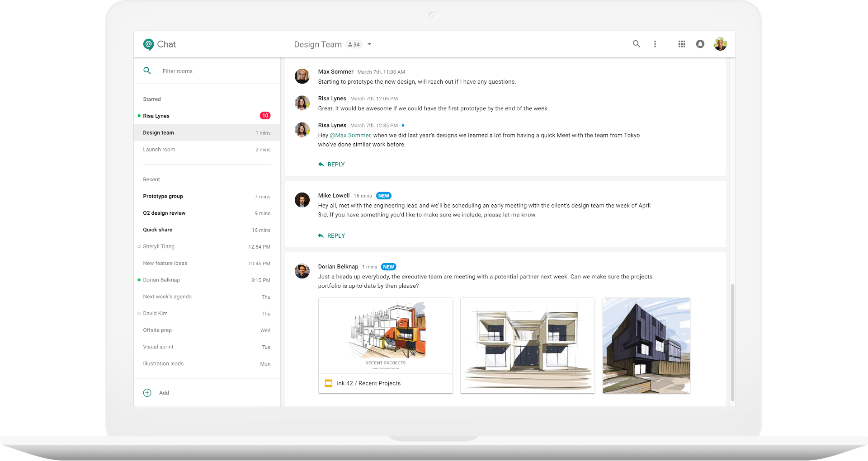
Task: Click Mike Lowell's avatar
Action: (302, 200)
